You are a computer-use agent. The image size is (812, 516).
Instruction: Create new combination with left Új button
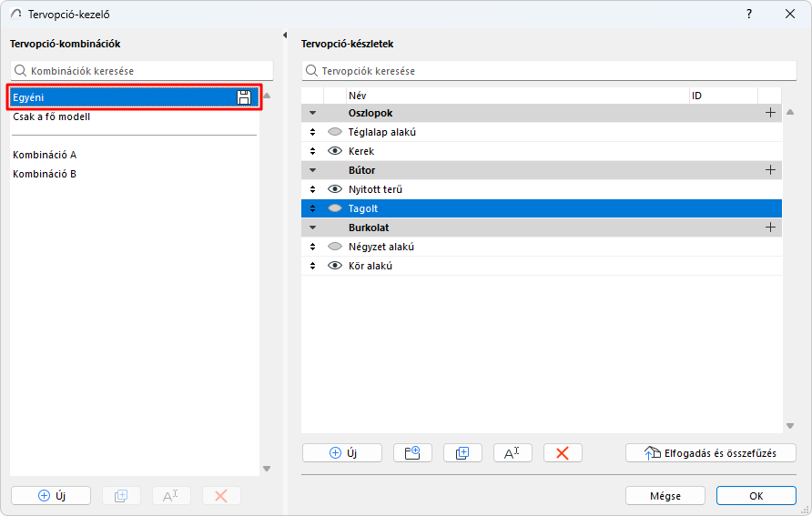pyautogui.click(x=51, y=496)
